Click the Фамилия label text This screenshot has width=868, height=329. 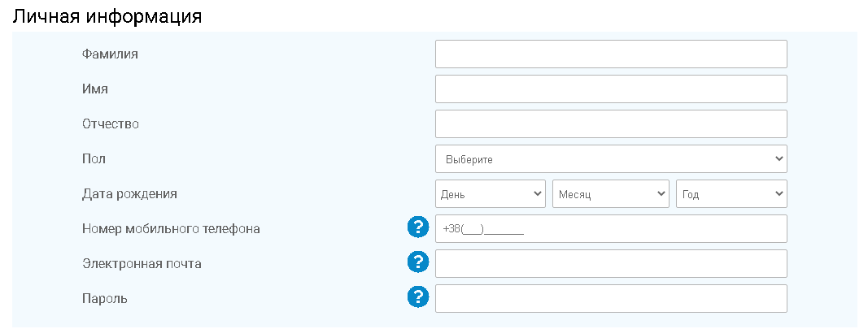click(110, 54)
